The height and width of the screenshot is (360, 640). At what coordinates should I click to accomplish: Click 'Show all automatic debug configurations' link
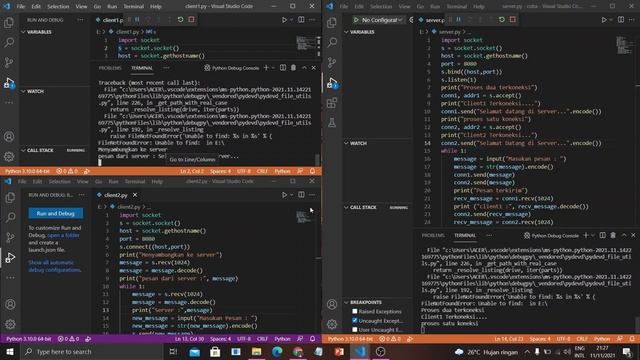coord(55,266)
